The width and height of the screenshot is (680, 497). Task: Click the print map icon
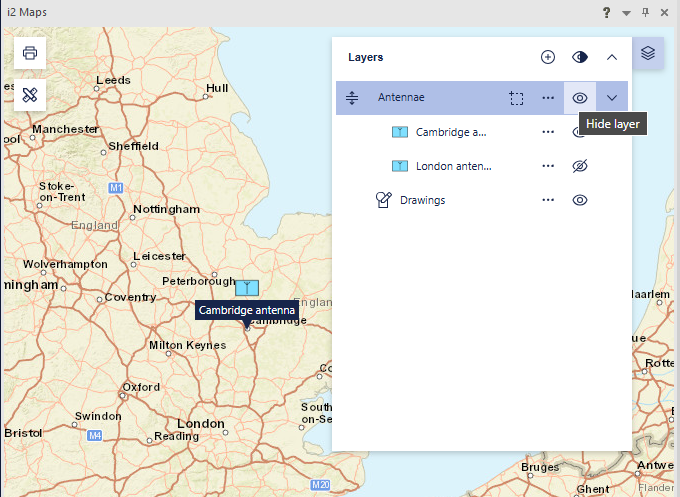pos(30,53)
